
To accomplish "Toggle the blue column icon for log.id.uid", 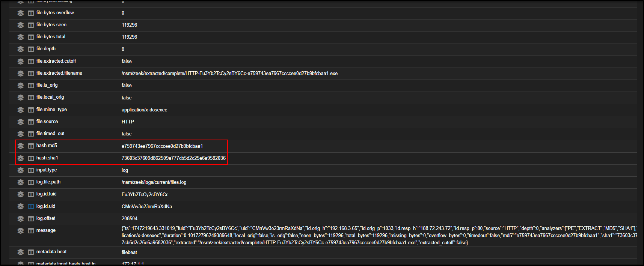I will pyautogui.click(x=31, y=206).
